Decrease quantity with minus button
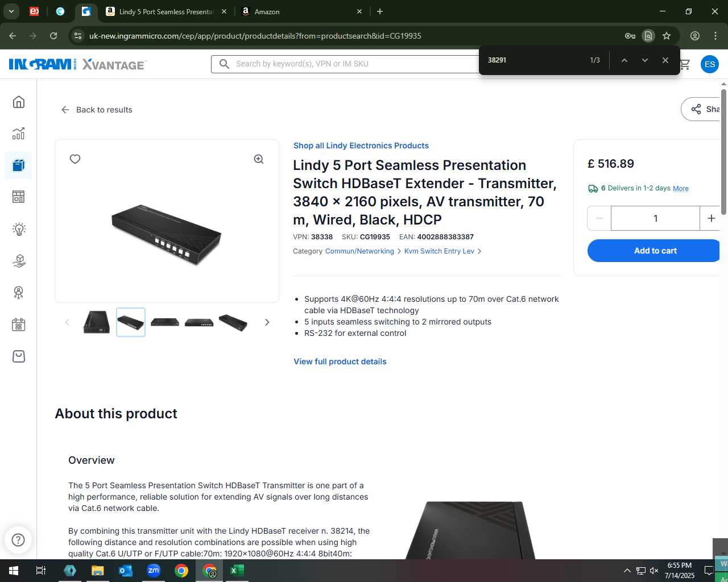The width and height of the screenshot is (728, 582). click(599, 218)
